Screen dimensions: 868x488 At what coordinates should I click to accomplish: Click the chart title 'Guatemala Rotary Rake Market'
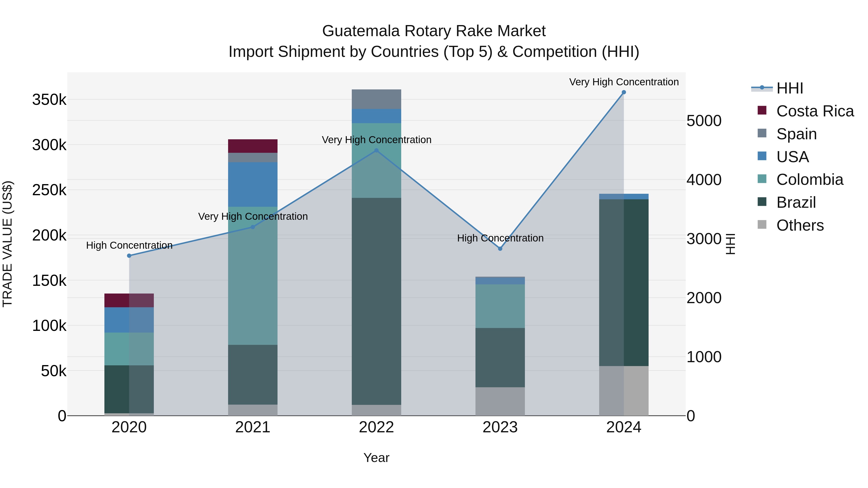click(x=434, y=31)
